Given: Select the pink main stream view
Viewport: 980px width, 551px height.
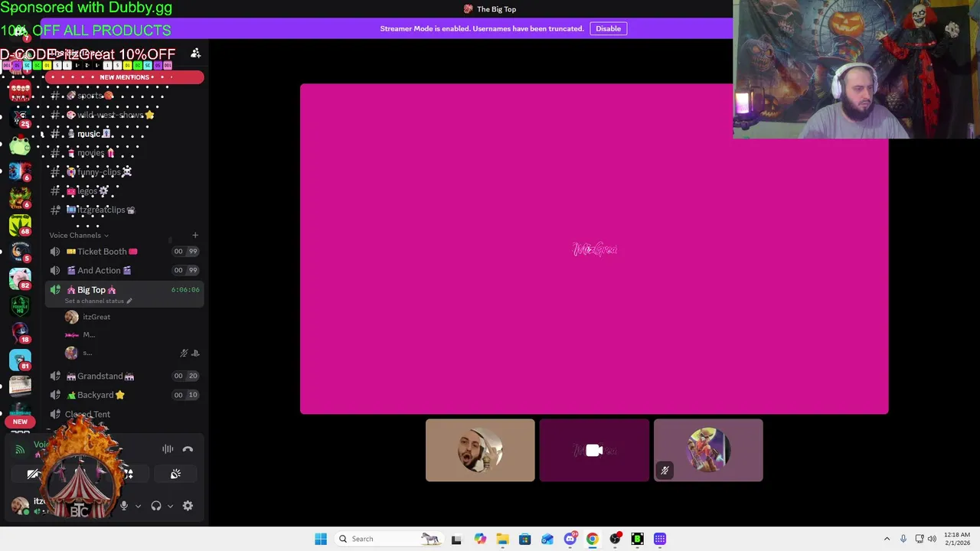Looking at the screenshot, I should [594, 249].
